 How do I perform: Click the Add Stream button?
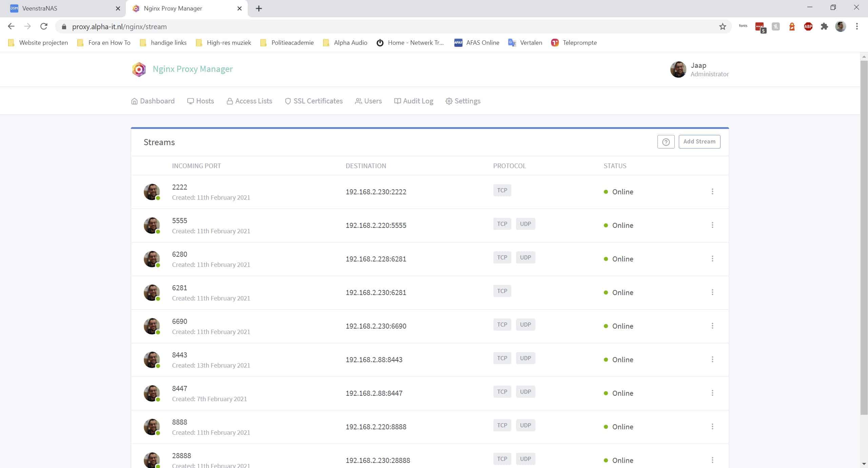699,142
